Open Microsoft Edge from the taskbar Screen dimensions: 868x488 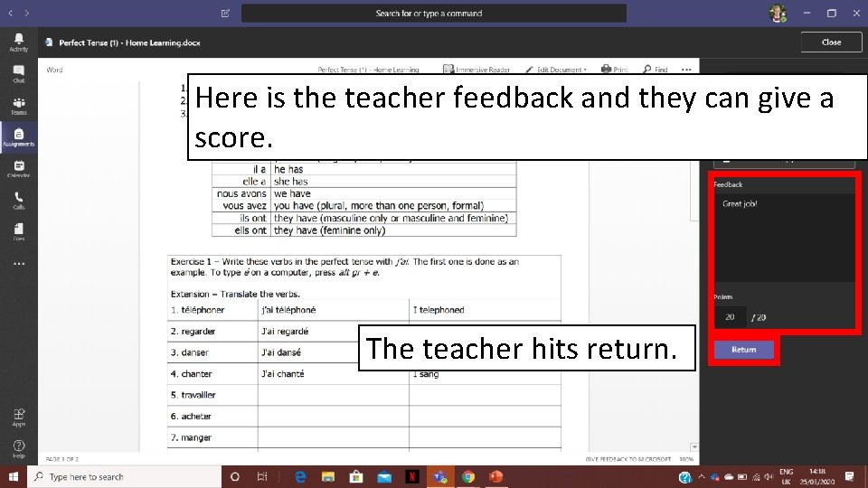click(300, 476)
